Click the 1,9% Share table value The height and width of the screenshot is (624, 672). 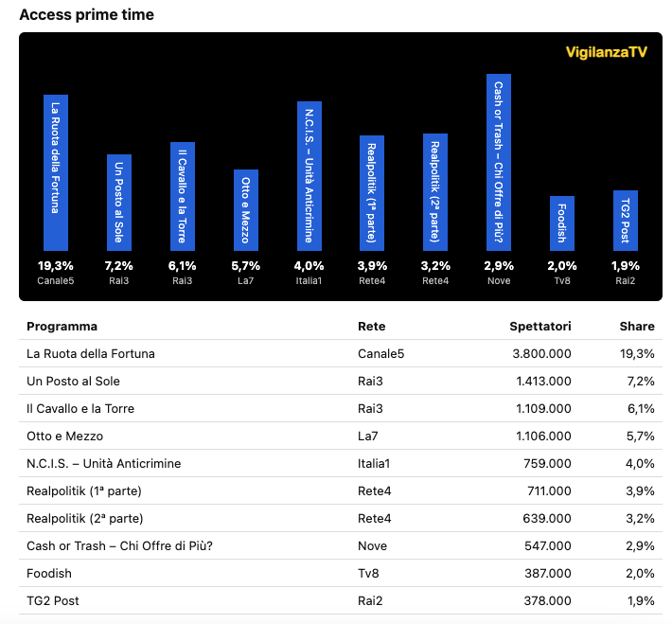coord(641,601)
